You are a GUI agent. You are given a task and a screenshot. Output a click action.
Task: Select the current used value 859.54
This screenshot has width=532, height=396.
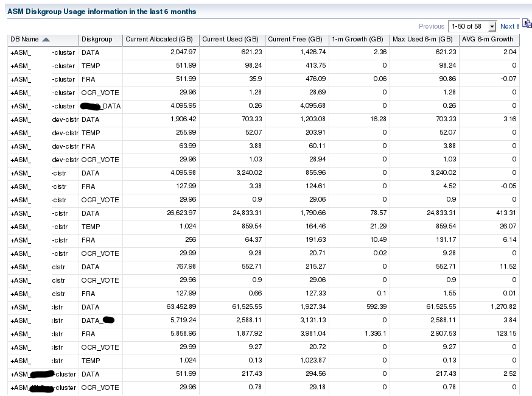pos(252,226)
